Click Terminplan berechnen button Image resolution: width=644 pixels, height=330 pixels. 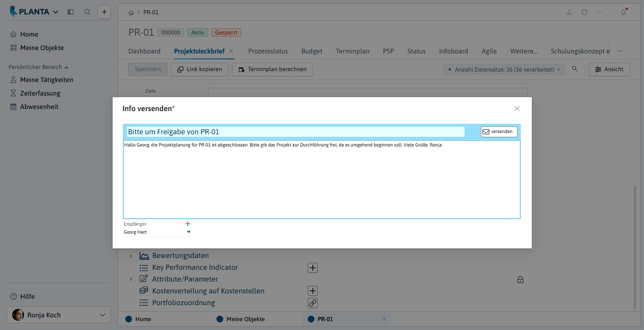(x=272, y=69)
